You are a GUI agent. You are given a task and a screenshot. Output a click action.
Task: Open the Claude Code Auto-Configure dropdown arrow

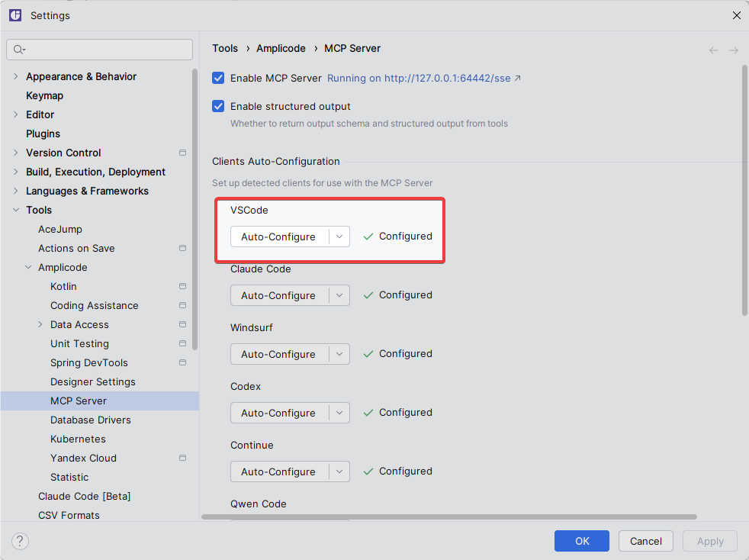(x=339, y=295)
